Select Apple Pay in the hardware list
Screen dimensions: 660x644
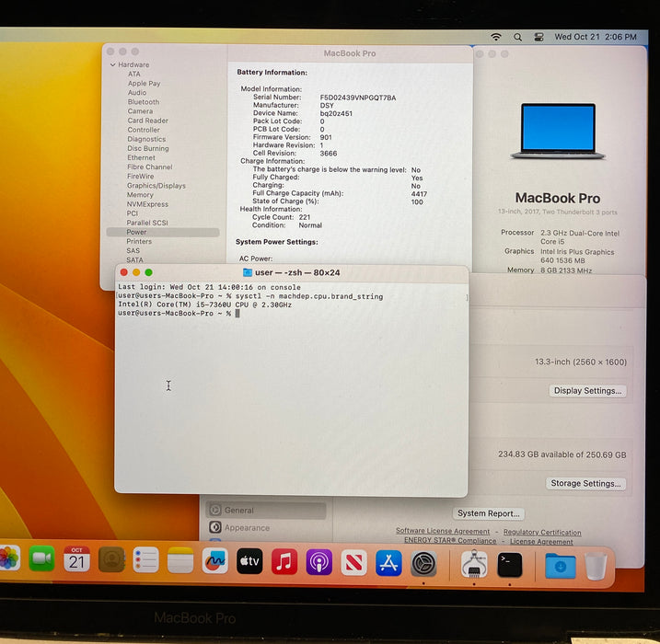[x=144, y=84]
